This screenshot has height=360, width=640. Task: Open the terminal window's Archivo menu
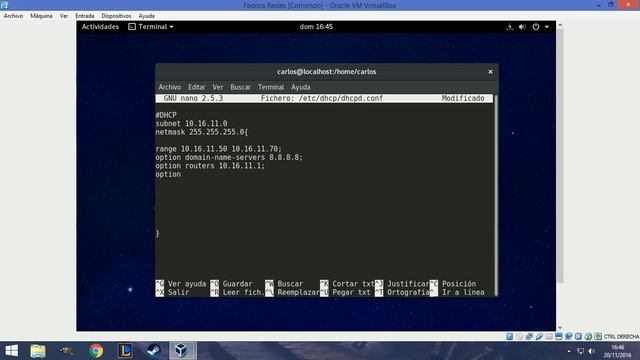pyautogui.click(x=169, y=87)
